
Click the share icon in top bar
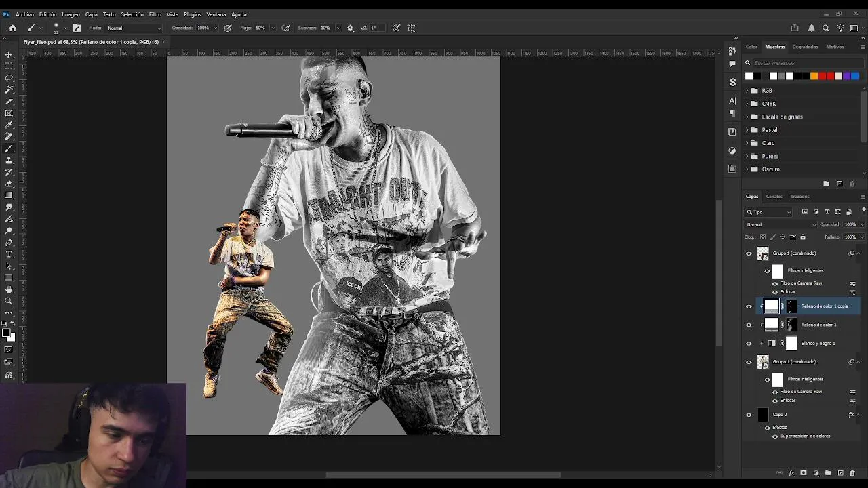tap(795, 28)
